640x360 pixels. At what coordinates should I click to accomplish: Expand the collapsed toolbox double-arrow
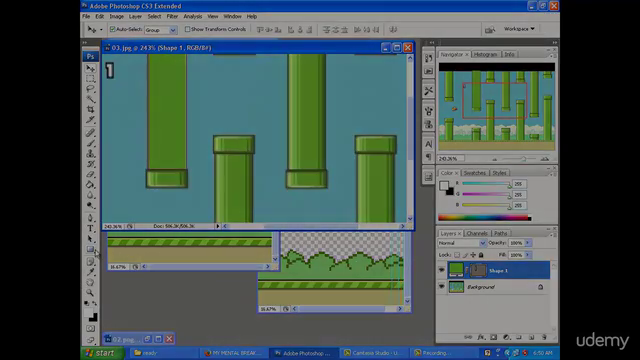pos(85,42)
